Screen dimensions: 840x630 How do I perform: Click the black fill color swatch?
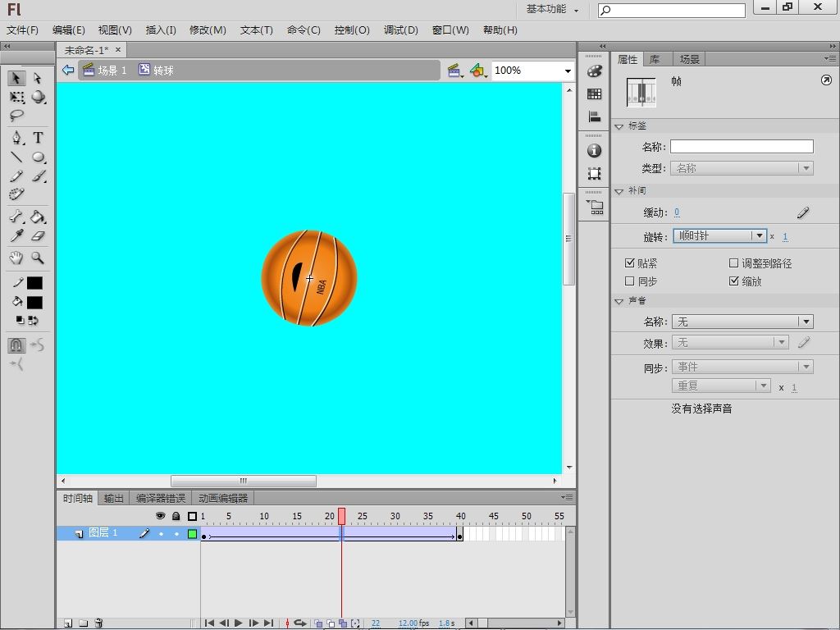coord(34,302)
